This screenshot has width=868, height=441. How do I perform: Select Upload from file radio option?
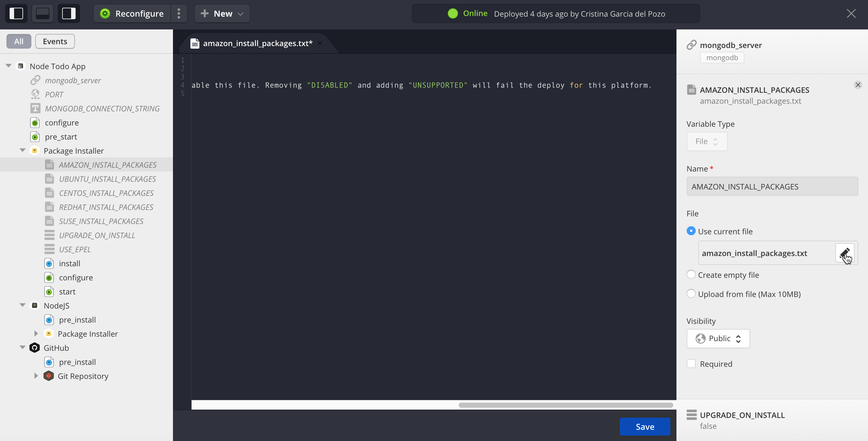click(691, 294)
